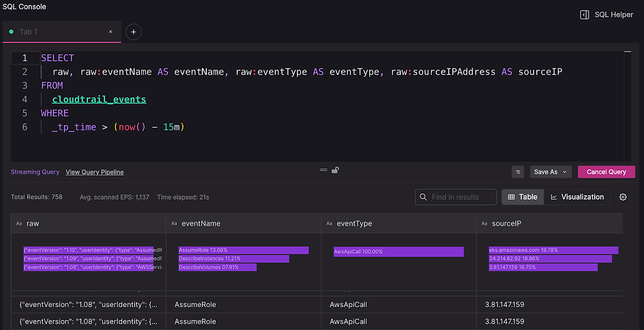Click the now() function in query
Viewport: 644px width, 330px height.
coord(132,127)
